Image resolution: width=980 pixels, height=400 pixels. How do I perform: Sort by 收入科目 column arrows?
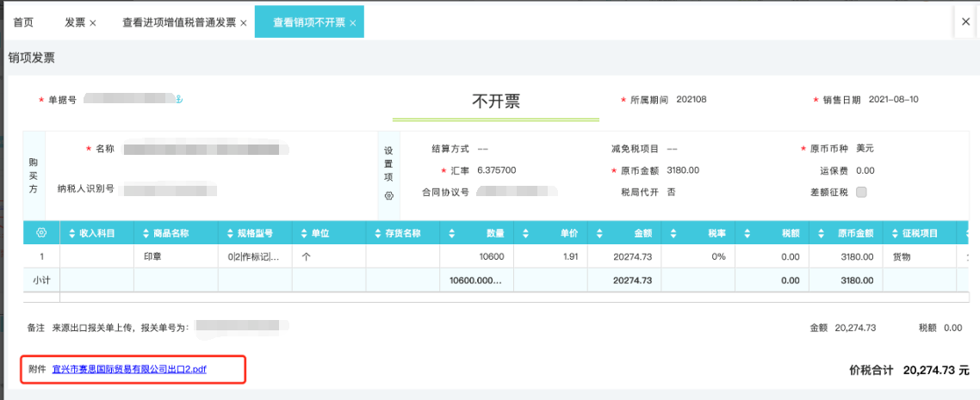(71, 233)
